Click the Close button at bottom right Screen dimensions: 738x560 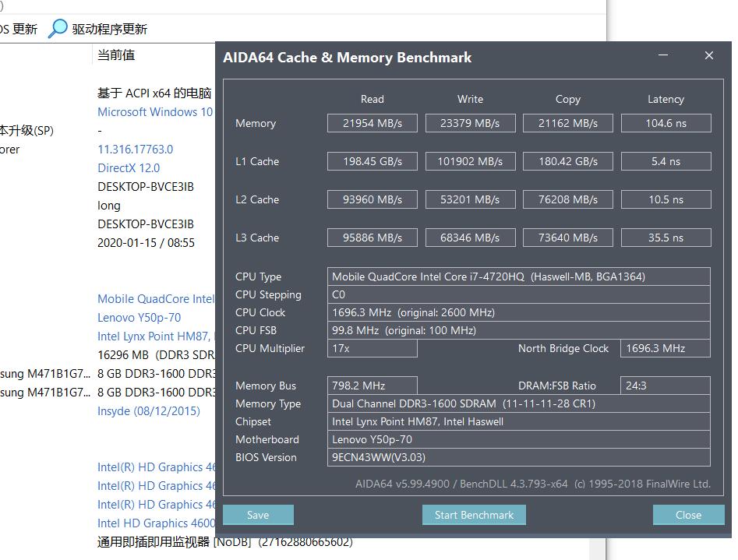(689, 515)
